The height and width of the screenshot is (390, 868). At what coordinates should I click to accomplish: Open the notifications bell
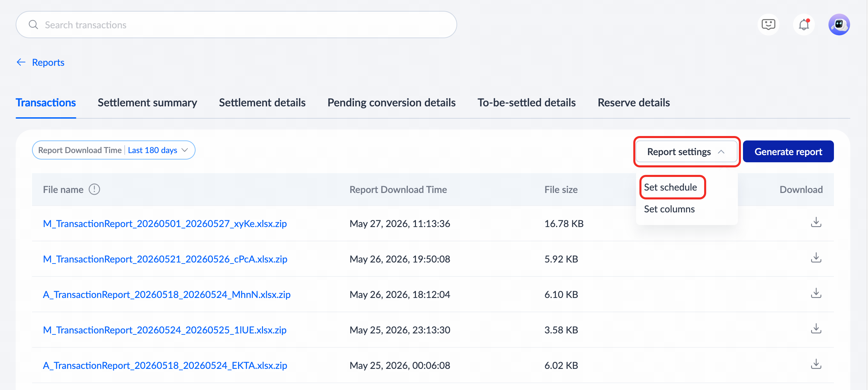tap(804, 25)
